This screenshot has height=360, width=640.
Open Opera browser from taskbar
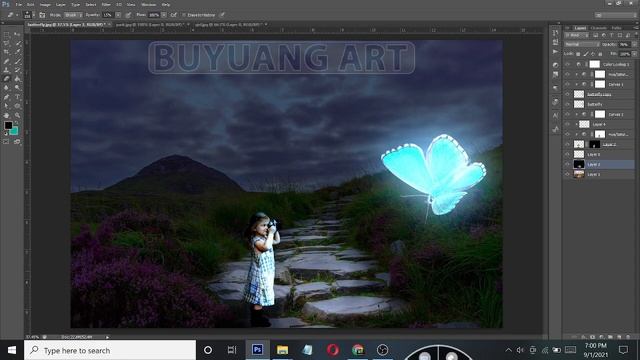coord(333,350)
